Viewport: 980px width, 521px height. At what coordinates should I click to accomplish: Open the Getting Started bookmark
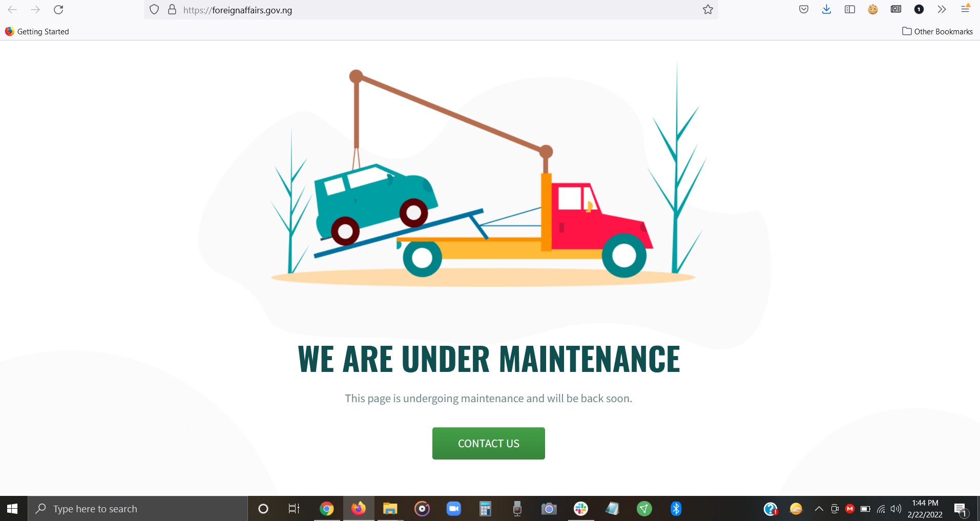37,31
